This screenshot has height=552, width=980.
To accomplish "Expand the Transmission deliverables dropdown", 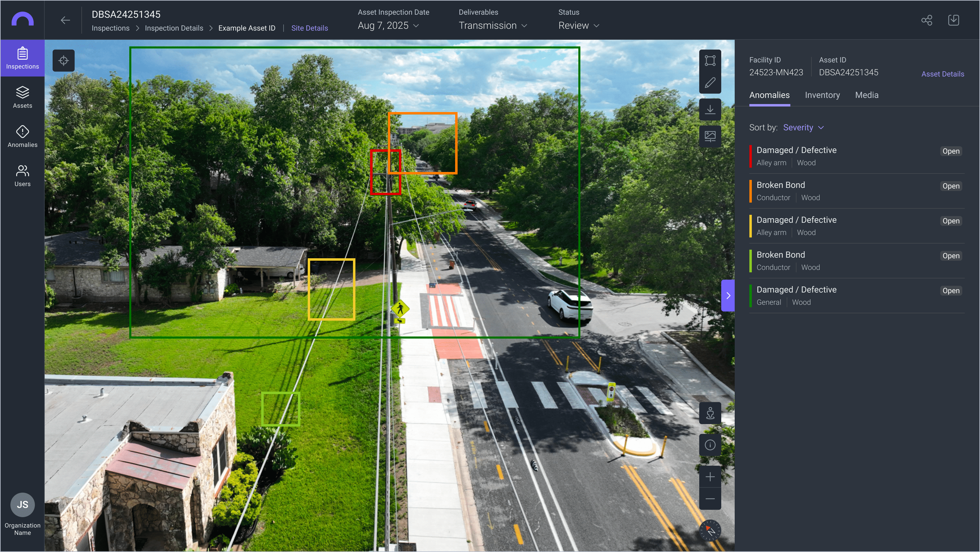I will (493, 25).
